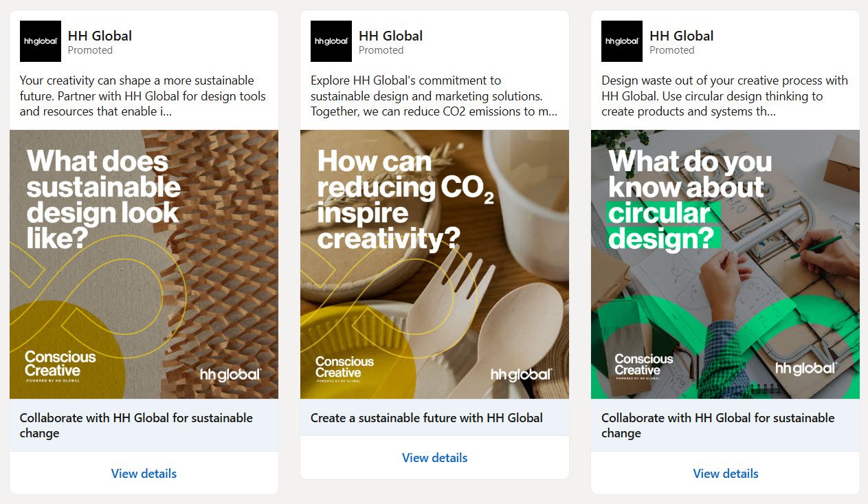This screenshot has width=868, height=504.
Task: Open View details for the circular design ad
Action: pyautogui.click(x=725, y=473)
